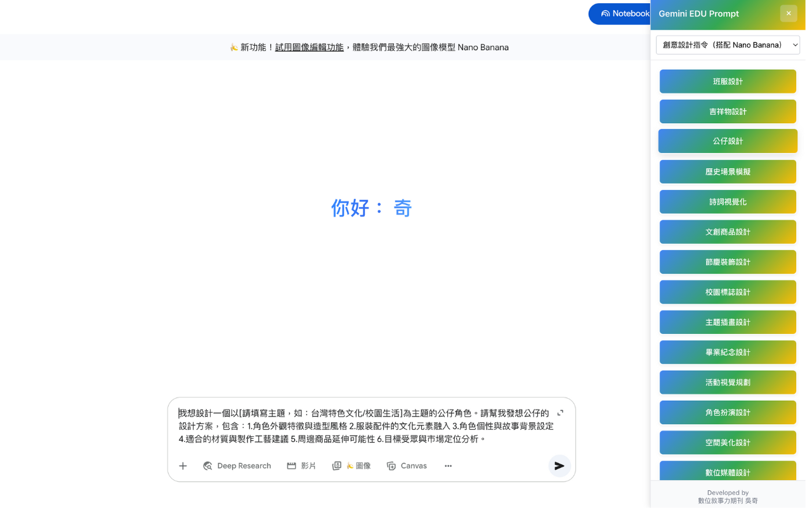Send the prompt with the arrow icon
The width and height of the screenshot is (812, 508).
click(x=559, y=465)
